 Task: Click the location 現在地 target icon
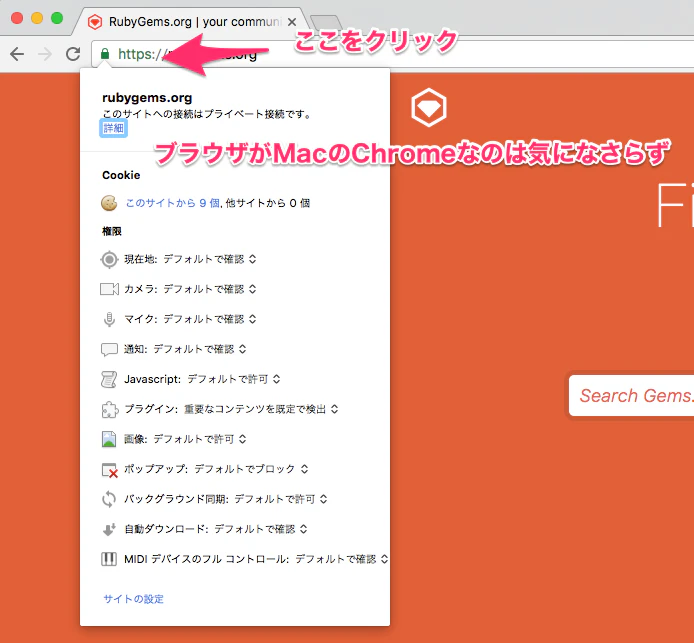point(109,259)
